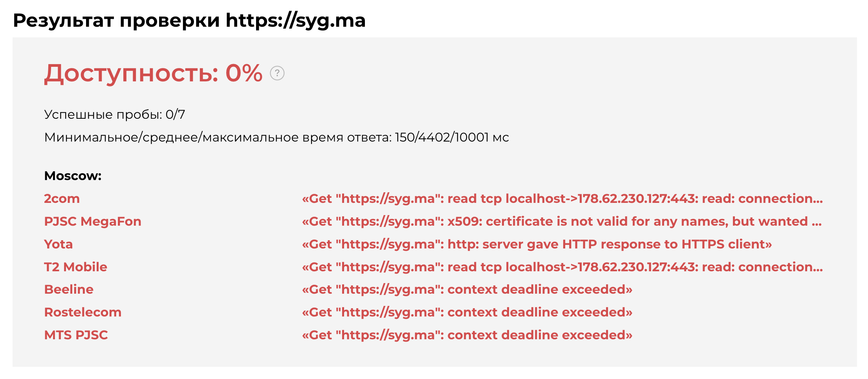Click the Moscow: region label
Image resolution: width=868 pixels, height=379 pixels.
[73, 176]
